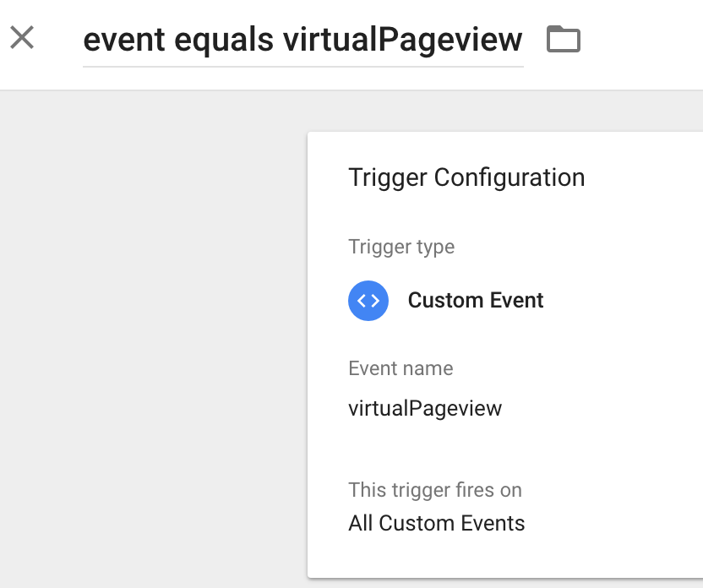Viewport: 703px width, 588px height.
Task: Select the All Custom Events option text
Action: (436, 523)
